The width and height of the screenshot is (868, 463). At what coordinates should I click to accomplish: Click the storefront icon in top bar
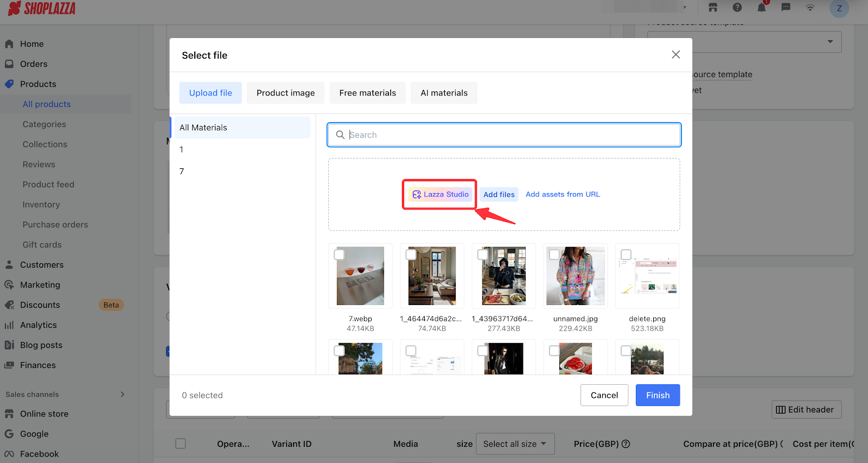[713, 8]
